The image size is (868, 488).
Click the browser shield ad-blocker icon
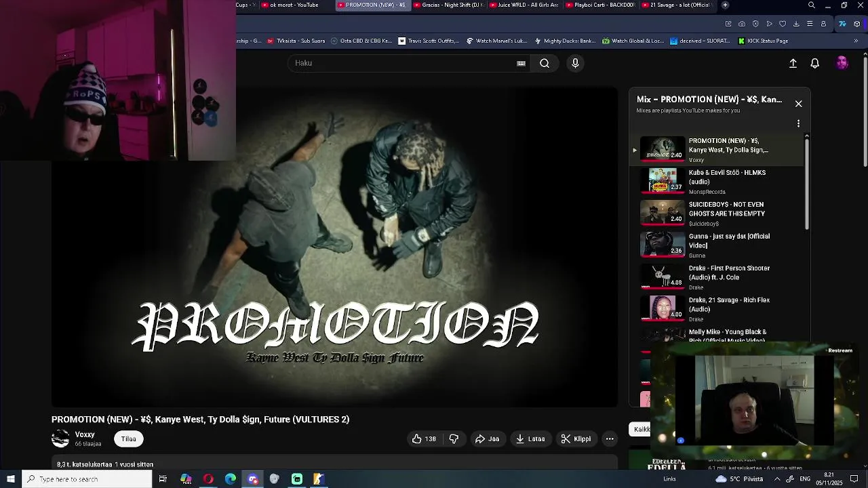(x=755, y=24)
